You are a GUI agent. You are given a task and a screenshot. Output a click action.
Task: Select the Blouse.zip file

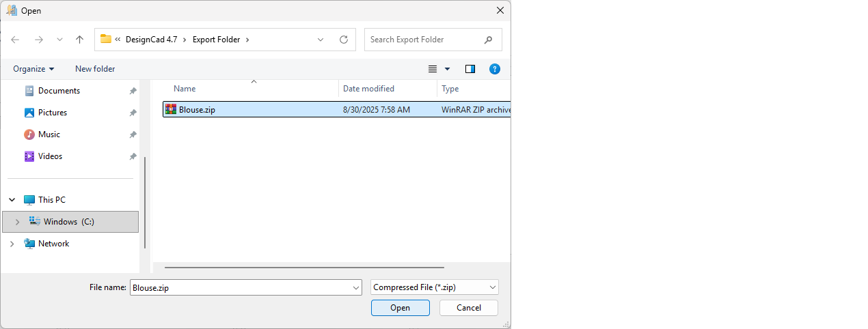[197, 109]
